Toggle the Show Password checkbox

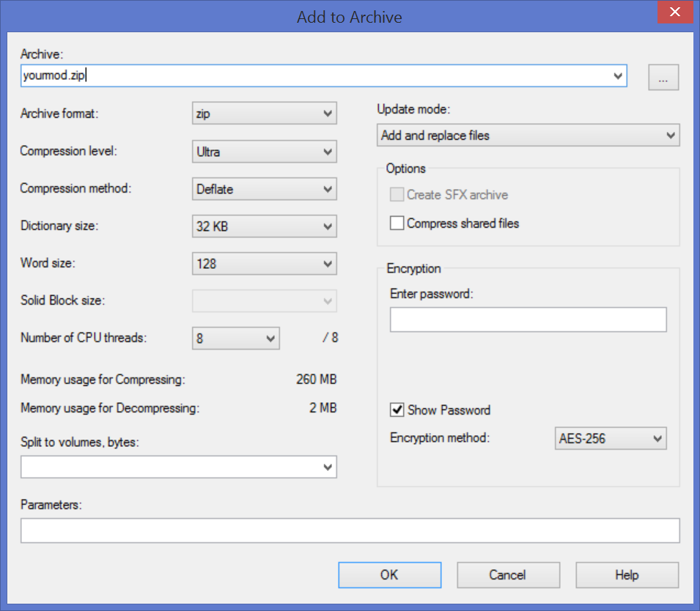[x=397, y=410]
